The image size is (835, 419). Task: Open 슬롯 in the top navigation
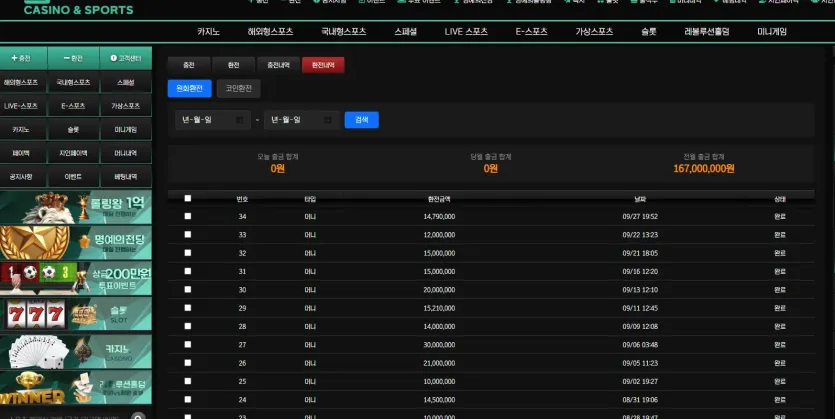(649, 31)
